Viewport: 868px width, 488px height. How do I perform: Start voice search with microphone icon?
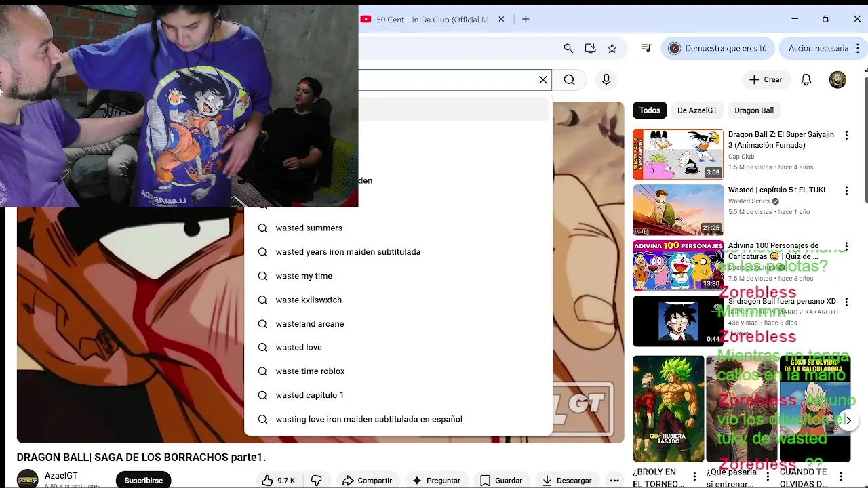point(606,80)
